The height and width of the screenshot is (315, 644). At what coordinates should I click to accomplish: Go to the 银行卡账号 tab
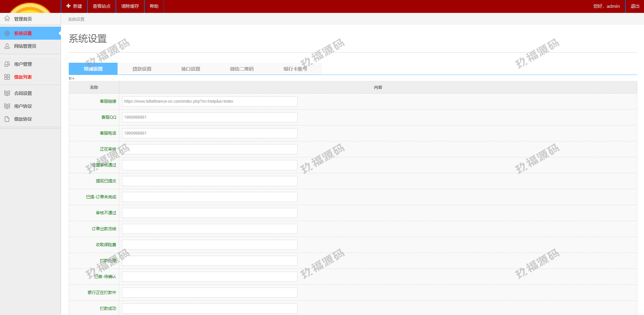tap(295, 69)
